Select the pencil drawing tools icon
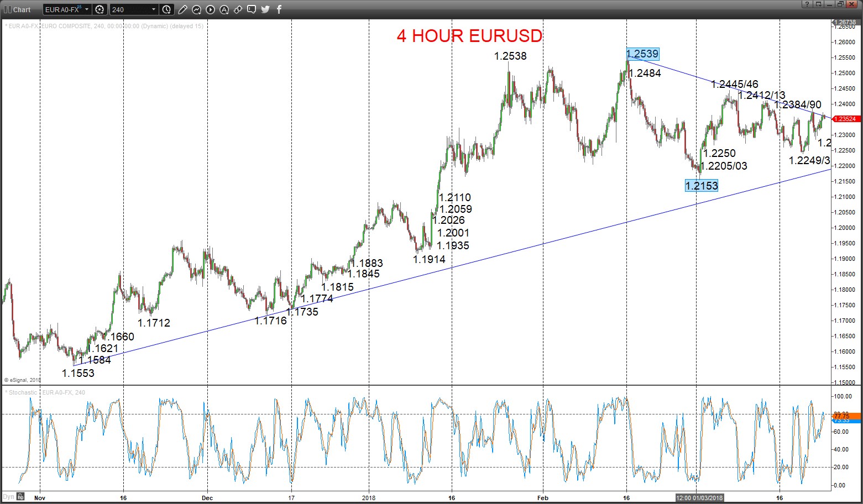This screenshot has width=863, height=504. coord(182,9)
